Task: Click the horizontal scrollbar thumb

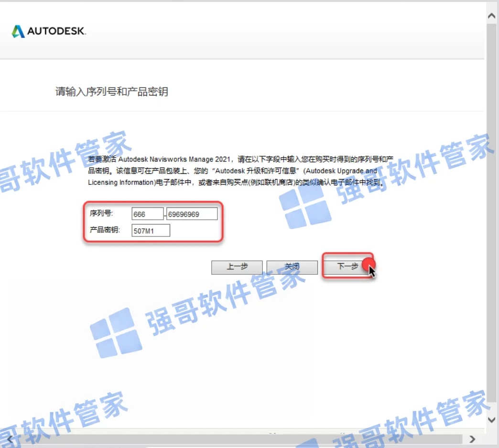Action: [239, 439]
